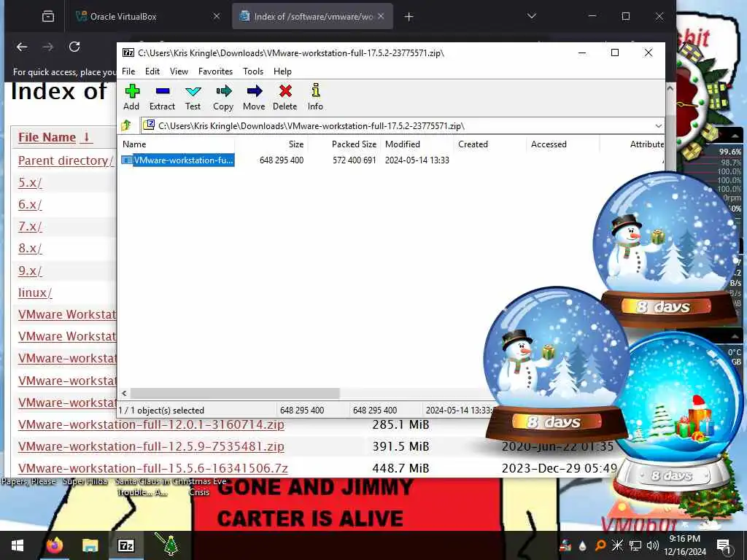The width and height of the screenshot is (747, 560).
Task: Click the Firefox View icon
Action: [48, 17]
